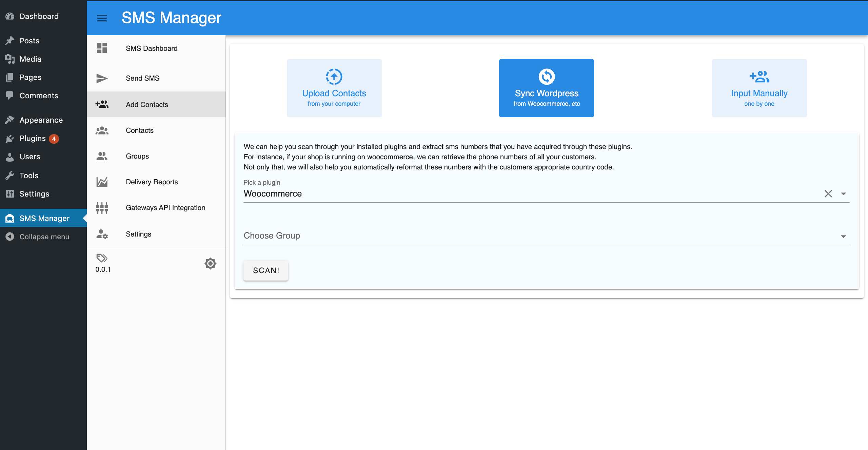Click the WordPress Settings sliders icon
This screenshot has height=450, width=868.
[x=10, y=194]
